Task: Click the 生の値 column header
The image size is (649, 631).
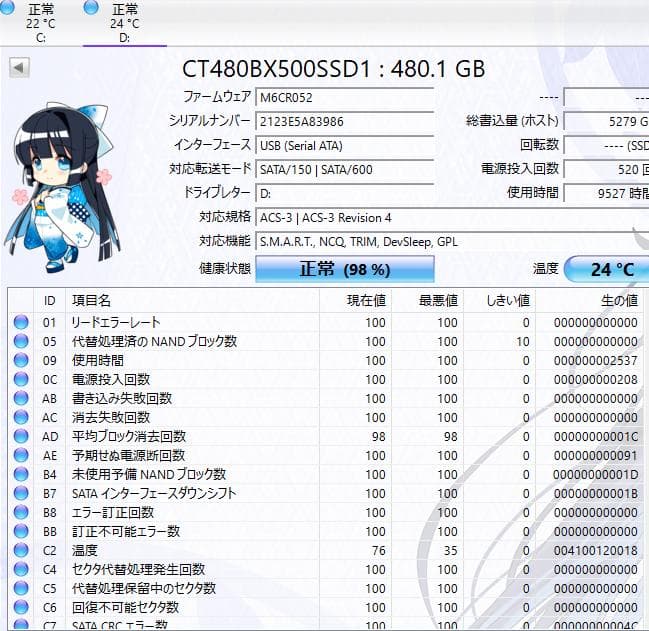Action: [589, 300]
